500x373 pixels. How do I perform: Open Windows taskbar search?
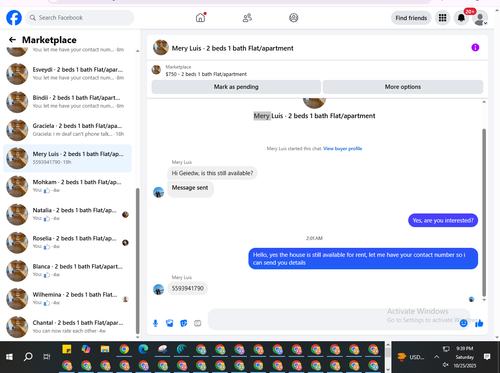(x=28, y=357)
